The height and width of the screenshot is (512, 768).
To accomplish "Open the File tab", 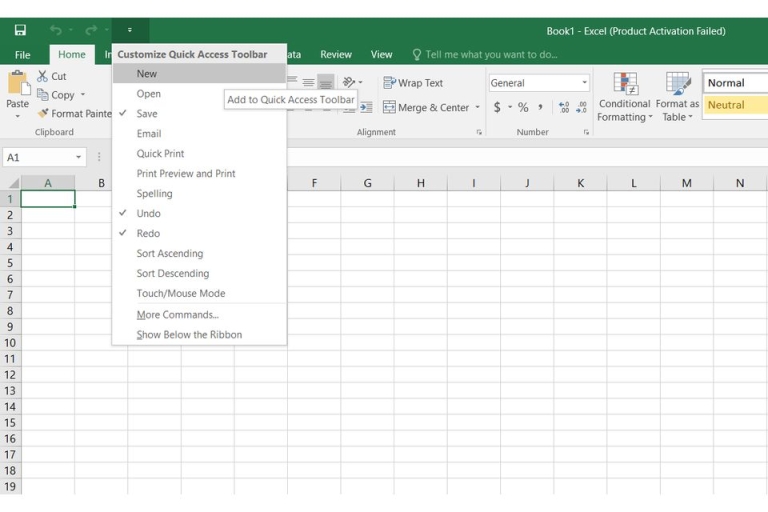I will coord(23,55).
